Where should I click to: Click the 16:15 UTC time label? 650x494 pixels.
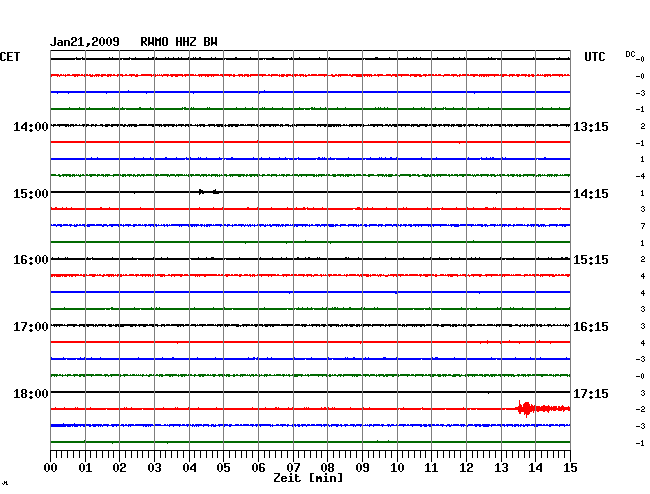click(x=591, y=327)
